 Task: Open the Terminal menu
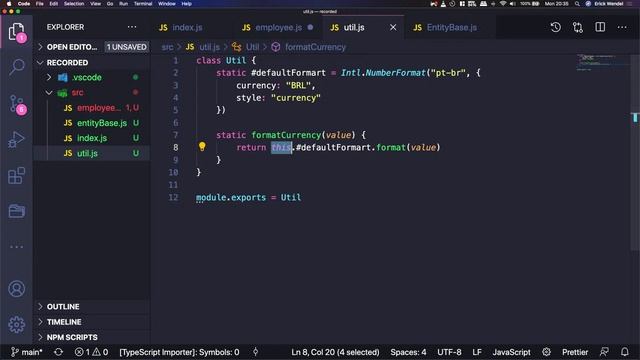pos(143,4)
